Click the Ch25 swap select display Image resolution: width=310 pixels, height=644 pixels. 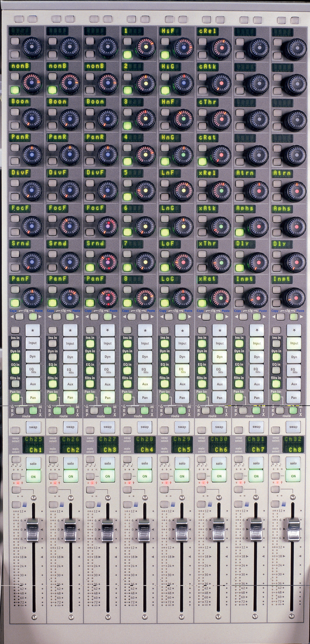(x=33, y=439)
